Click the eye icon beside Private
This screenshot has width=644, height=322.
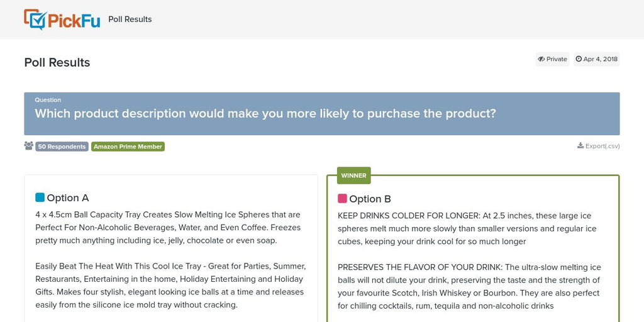tap(541, 59)
